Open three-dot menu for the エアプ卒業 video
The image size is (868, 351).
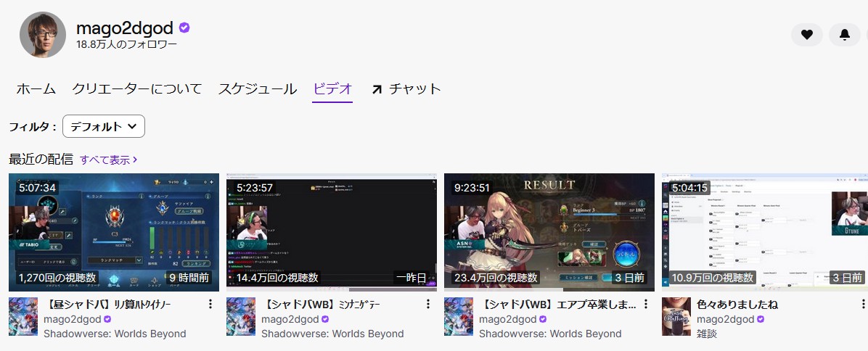click(646, 305)
